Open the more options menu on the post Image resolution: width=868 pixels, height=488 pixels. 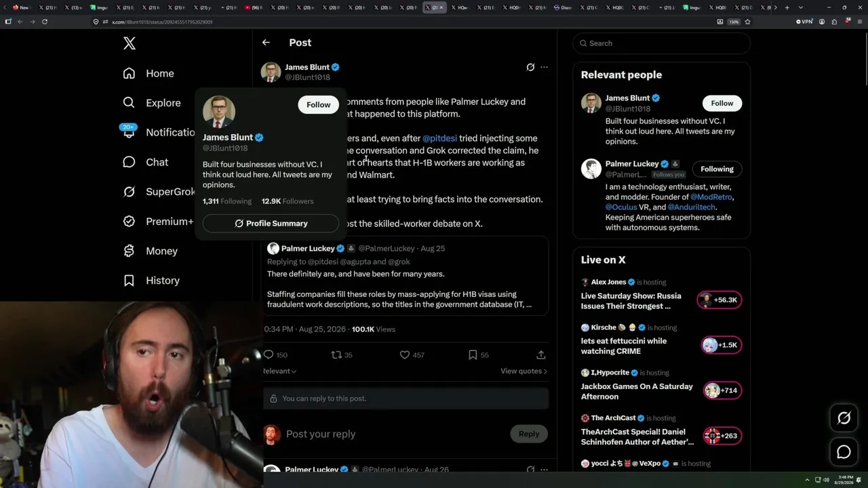[544, 67]
